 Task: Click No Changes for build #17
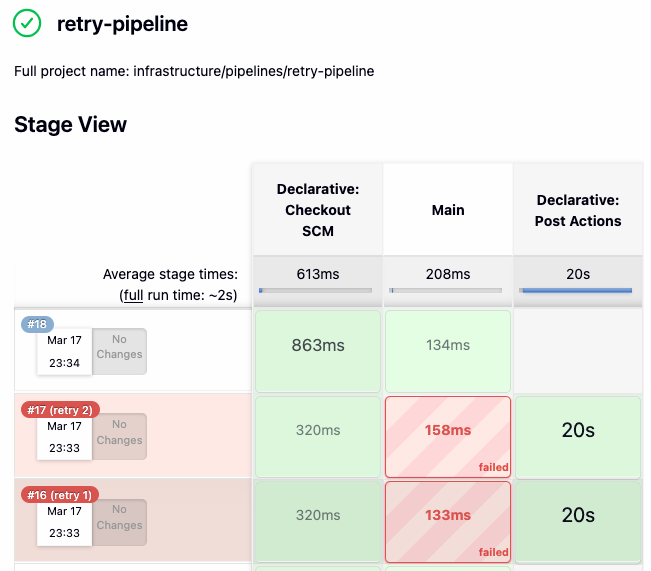[x=120, y=433]
